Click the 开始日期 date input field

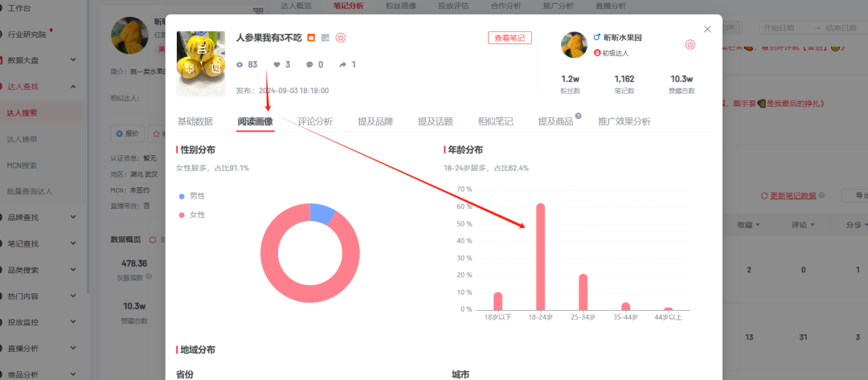tap(780, 27)
